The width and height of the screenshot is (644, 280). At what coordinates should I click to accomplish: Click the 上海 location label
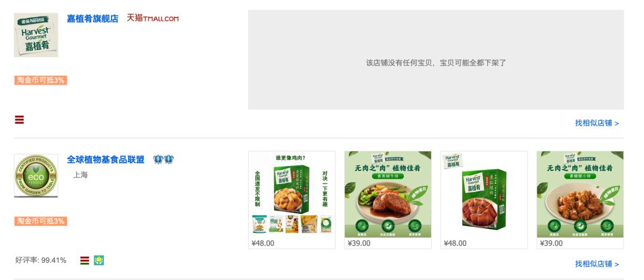(x=80, y=175)
